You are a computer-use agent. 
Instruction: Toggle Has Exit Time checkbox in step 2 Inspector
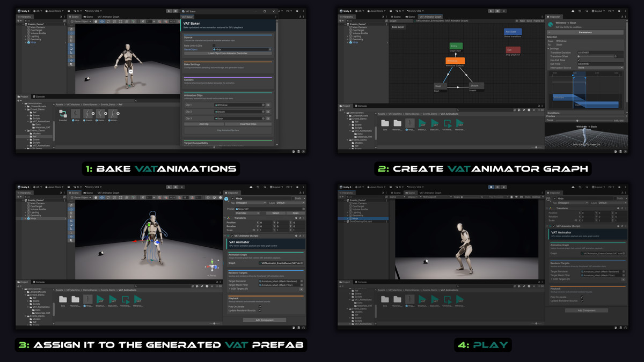pos(579,60)
